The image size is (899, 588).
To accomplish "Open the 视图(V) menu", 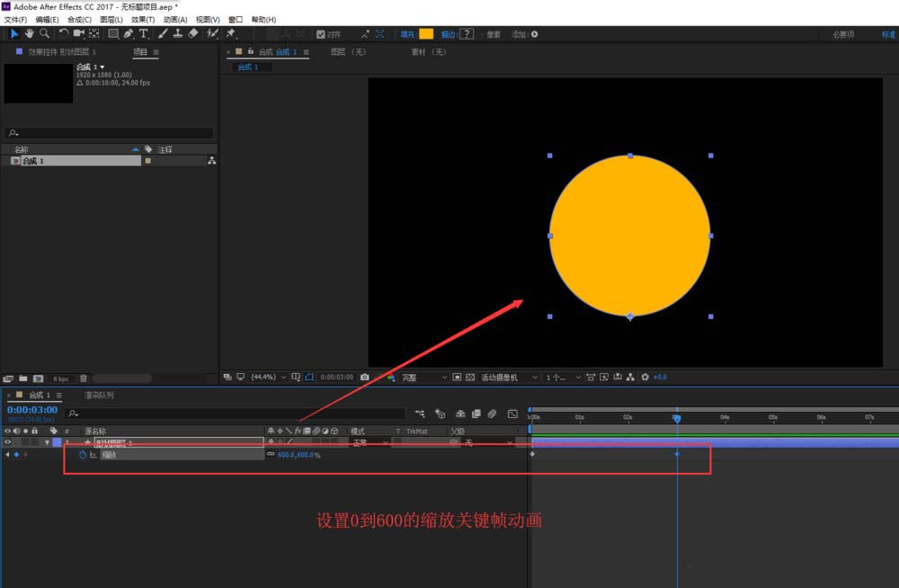I will [208, 20].
